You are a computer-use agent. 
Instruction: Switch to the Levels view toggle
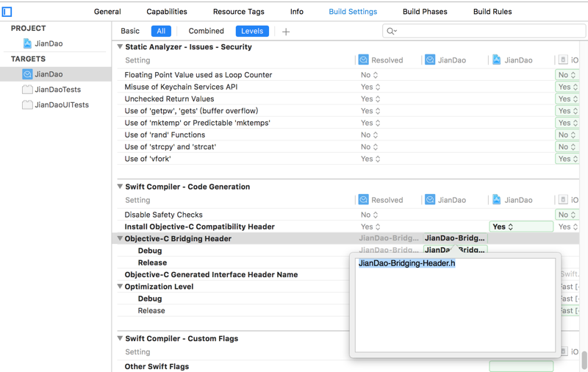coord(251,32)
